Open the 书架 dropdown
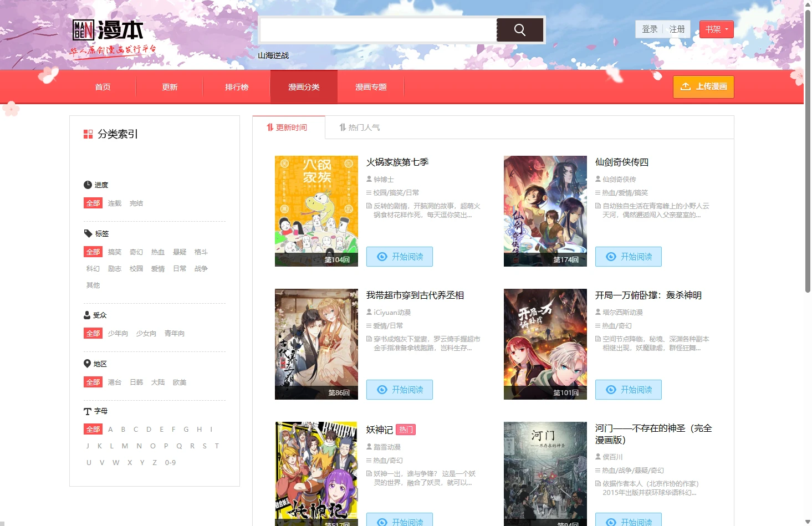This screenshot has height=526, width=812. [716, 29]
